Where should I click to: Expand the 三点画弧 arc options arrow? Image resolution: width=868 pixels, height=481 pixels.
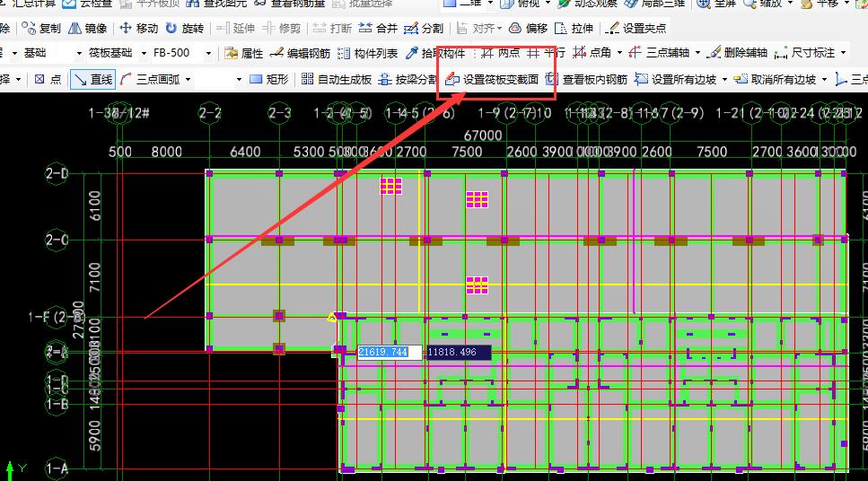point(189,80)
